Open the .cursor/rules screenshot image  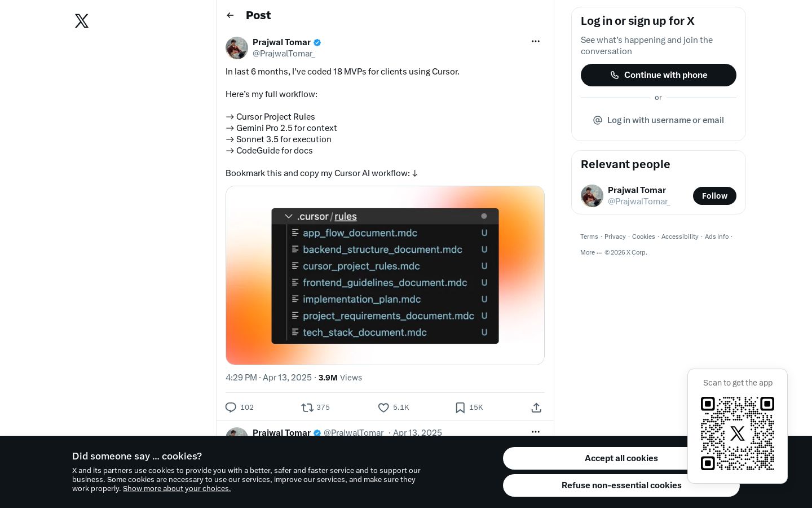(385, 275)
